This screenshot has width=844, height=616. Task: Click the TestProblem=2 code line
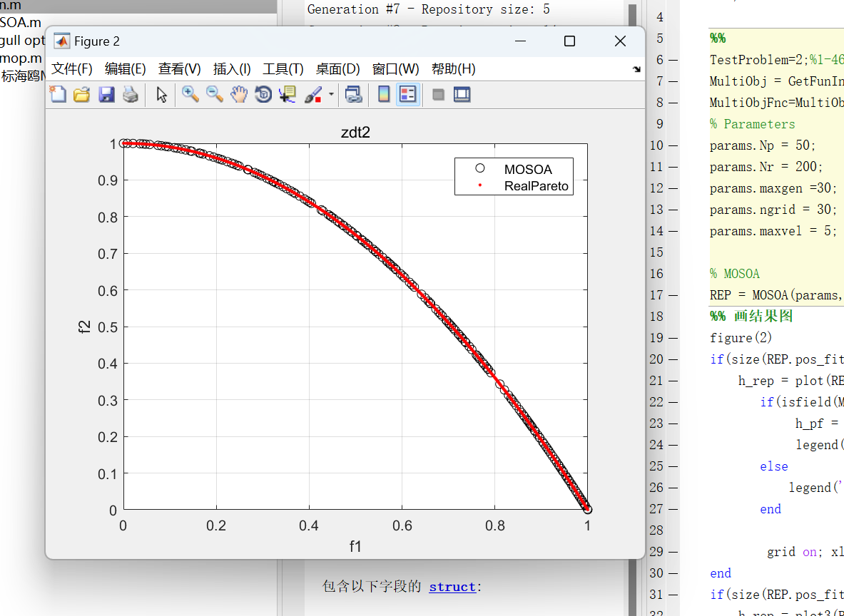point(777,60)
